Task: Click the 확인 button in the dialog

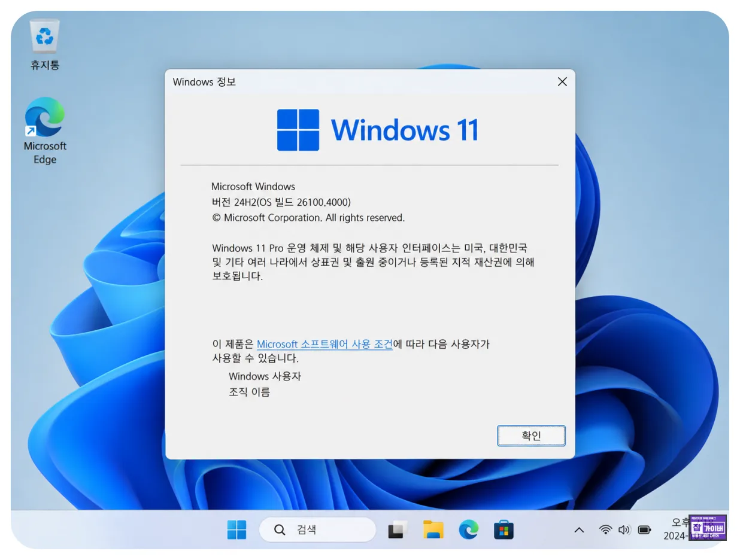Action: point(531,436)
